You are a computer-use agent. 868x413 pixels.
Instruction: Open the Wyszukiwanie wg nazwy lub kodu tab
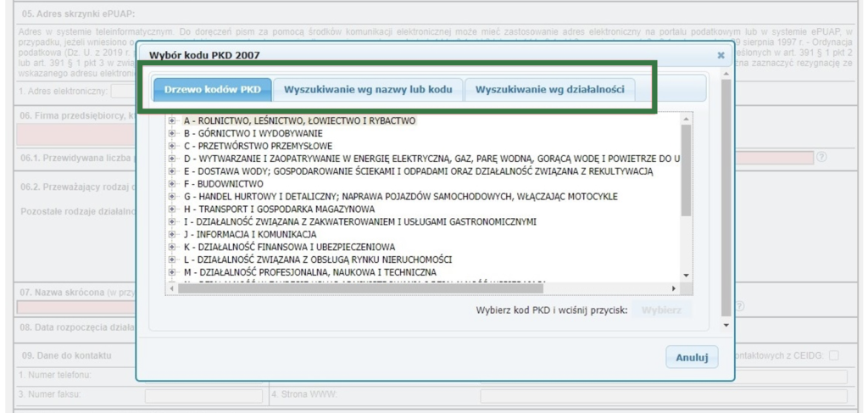[x=368, y=90]
